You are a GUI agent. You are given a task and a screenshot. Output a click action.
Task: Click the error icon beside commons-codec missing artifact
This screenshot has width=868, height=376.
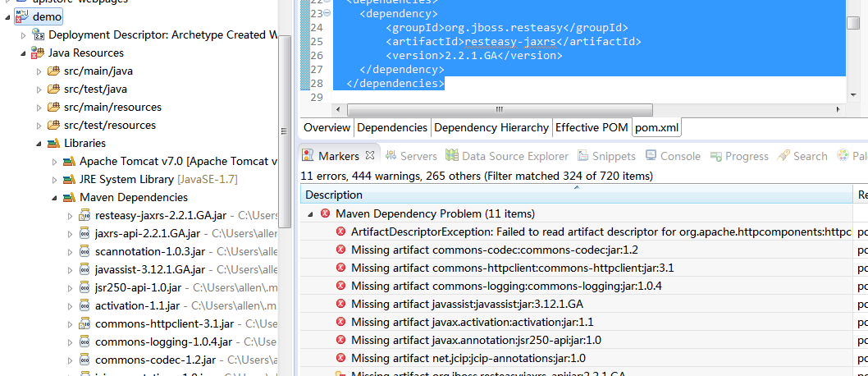341,250
